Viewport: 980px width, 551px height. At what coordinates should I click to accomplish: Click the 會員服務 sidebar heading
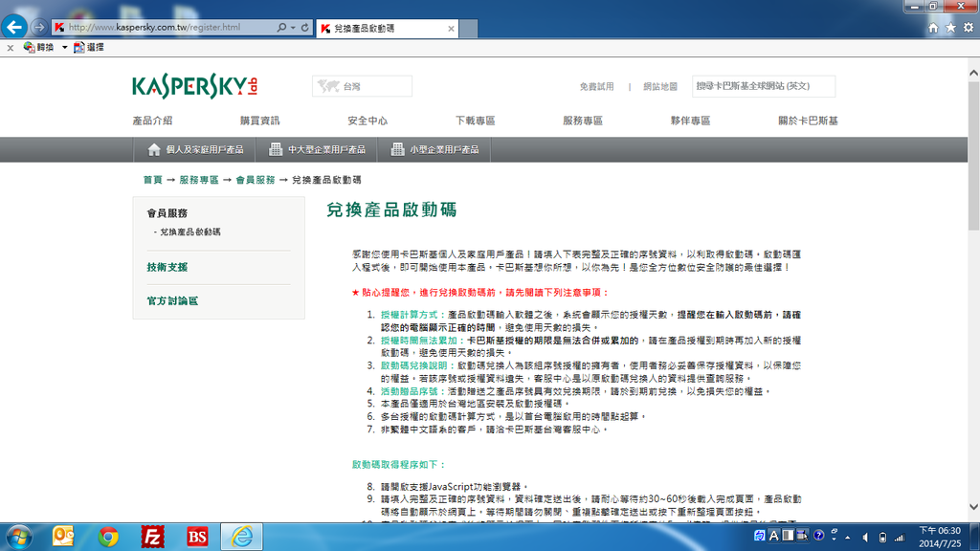[x=167, y=213]
